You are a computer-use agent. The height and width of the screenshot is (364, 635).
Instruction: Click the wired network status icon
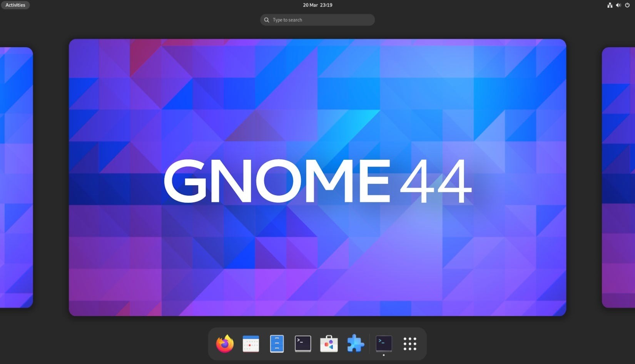pyautogui.click(x=610, y=5)
